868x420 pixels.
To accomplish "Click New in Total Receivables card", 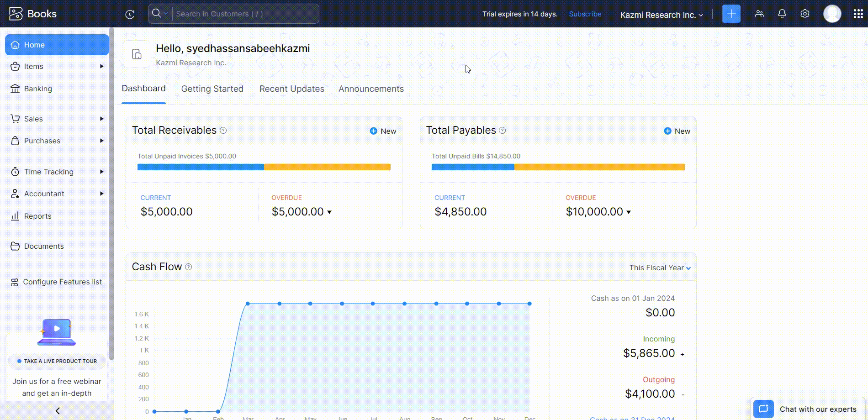I will coord(383,131).
